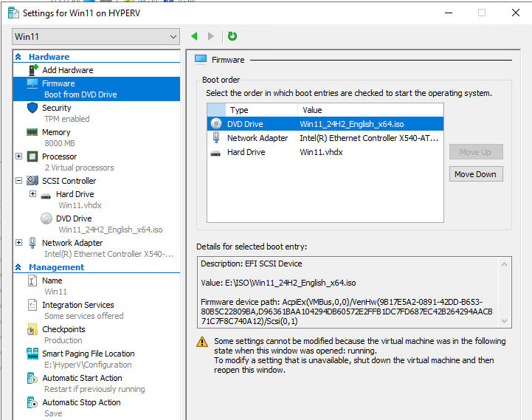532x420 pixels.
Task: Expand the Hard Drive tree node
Action: click(x=32, y=194)
